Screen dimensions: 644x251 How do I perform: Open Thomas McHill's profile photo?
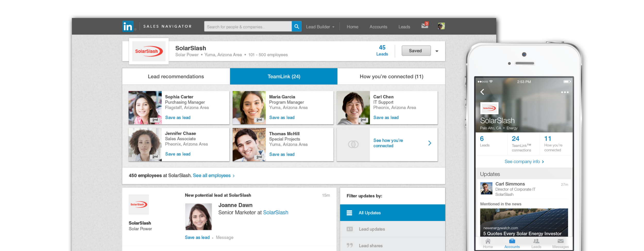coord(249,144)
